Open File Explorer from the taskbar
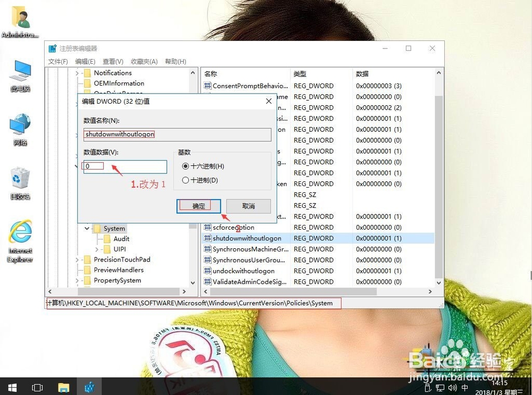Image resolution: width=532 pixels, height=395 pixels. coord(64,387)
